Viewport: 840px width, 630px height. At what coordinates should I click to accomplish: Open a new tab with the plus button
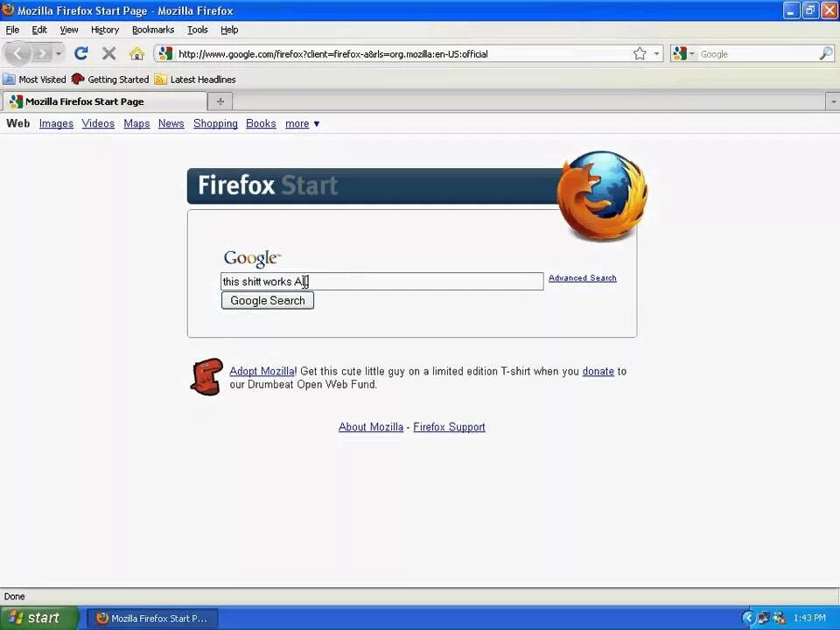[x=220, y=101]
